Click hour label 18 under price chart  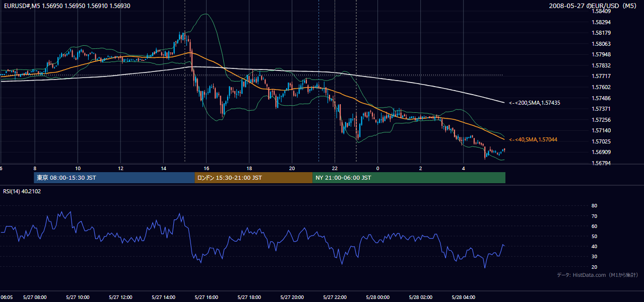click(249, 168)
